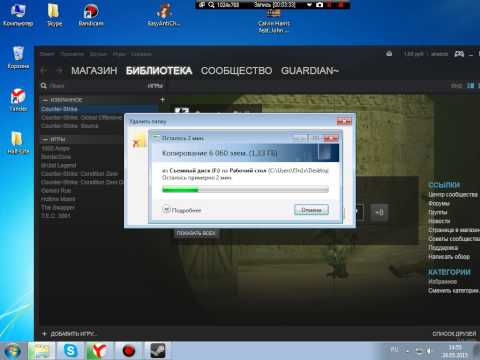Open the Steam menu in the Steam menu bar
Image resolution: width=480 pixels, height=360 pixels.
pyautogui.click(x=47, y=54)
